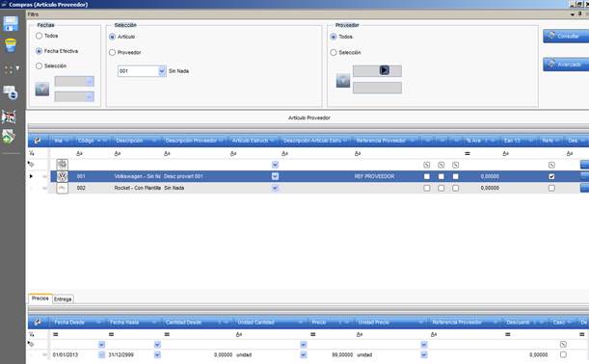
Task: Click the upper grid settings wrench icon
Action: click(x=38, y=141)
